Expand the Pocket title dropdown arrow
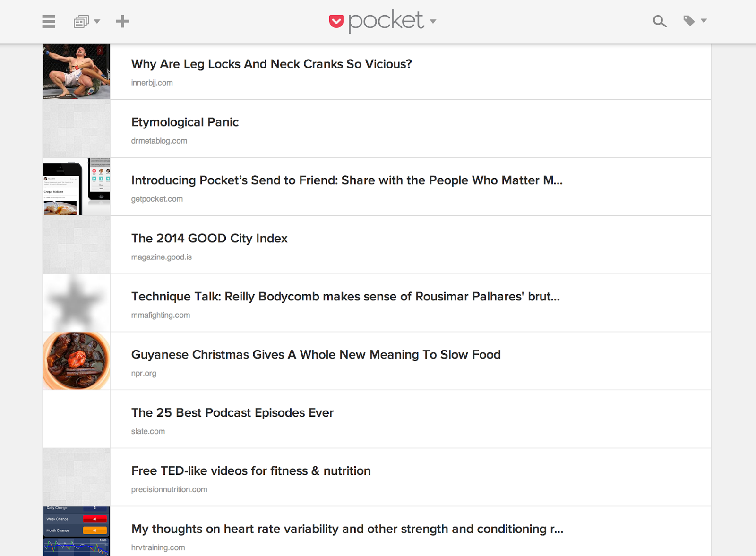This screenshot has height=556, width=756. tap(433, 21)
